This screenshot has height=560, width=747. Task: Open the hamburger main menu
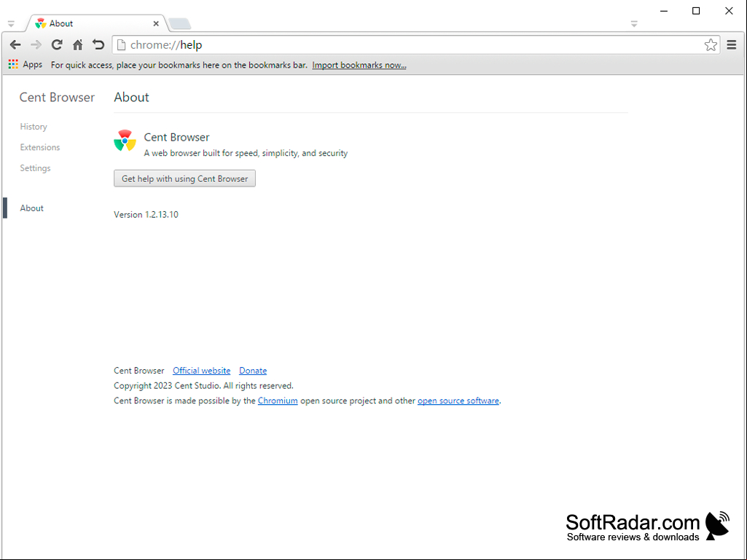pyautogui.click(x=732, y=44)
